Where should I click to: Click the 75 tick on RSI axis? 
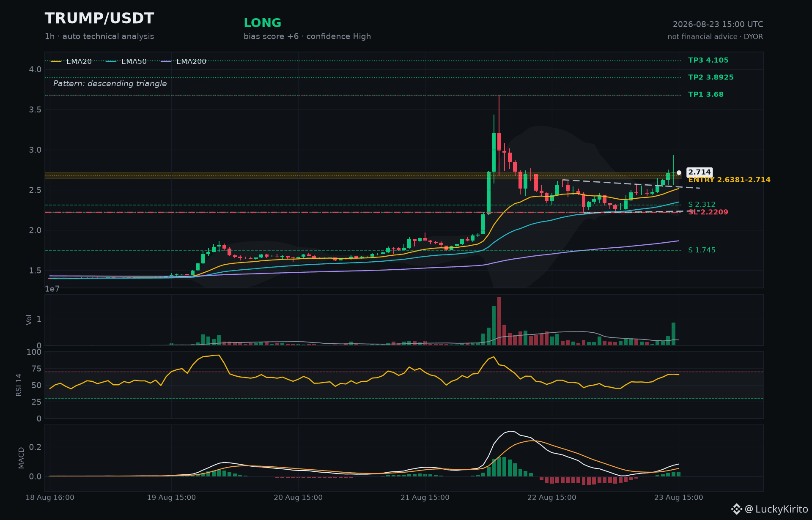tap(37, 369)
